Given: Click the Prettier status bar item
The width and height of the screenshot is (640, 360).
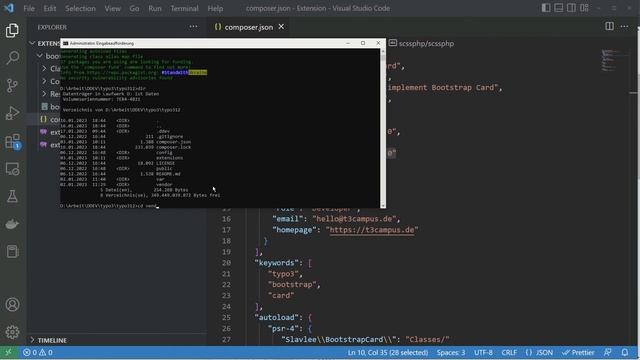Looking at the screenshot, I should pyautogui.click(x=578, y=352).
